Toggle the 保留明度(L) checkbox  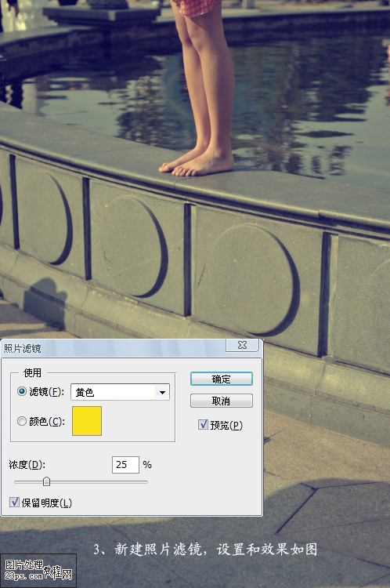14,502
